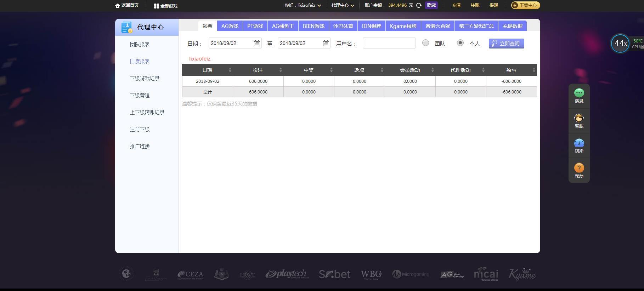Click the red lixiaofeiz username text

click(199, 59)
